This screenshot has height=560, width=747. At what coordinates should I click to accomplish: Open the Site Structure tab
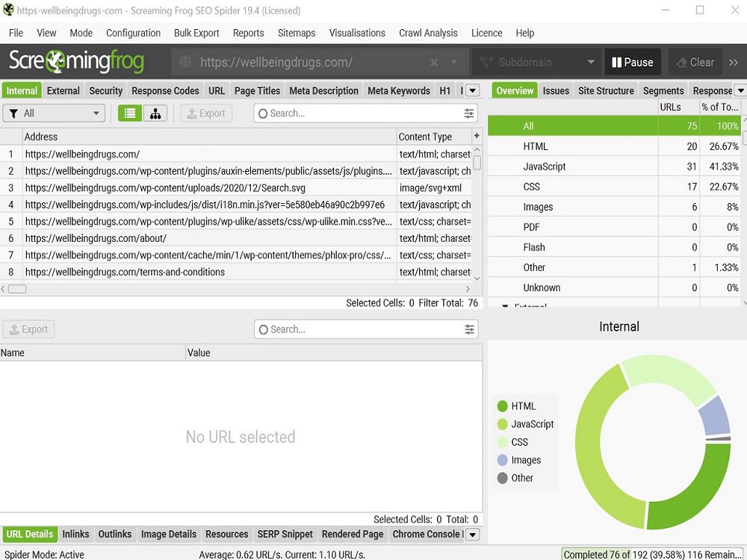tap(606, 90)
